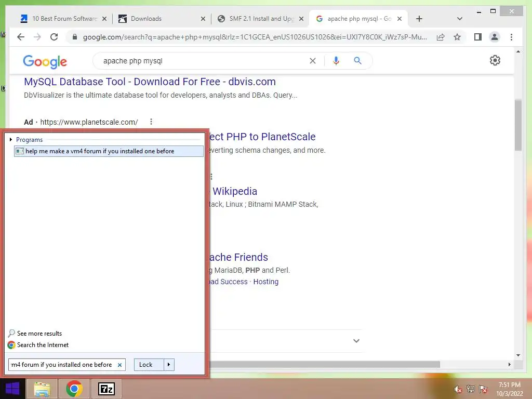Clear the Google search box
The width and height of the screenshot is (532, 399).
tap(312, 61)
